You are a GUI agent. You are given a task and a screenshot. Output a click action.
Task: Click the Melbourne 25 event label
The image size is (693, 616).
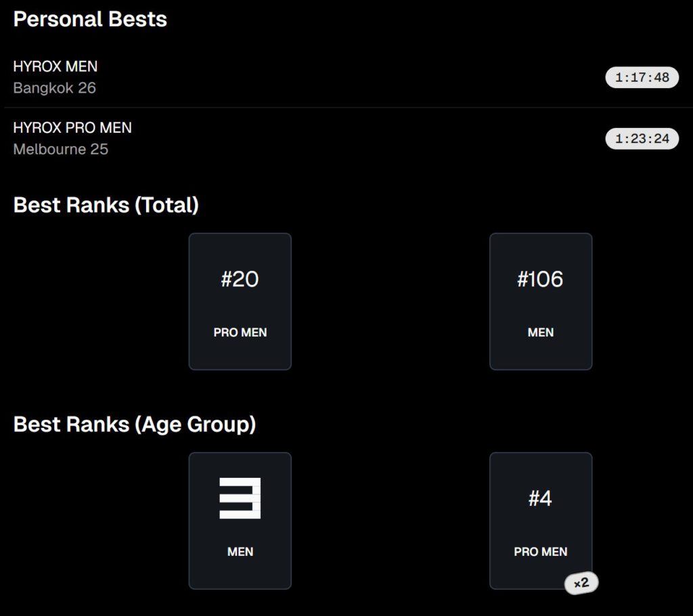(x=61, y=150)
